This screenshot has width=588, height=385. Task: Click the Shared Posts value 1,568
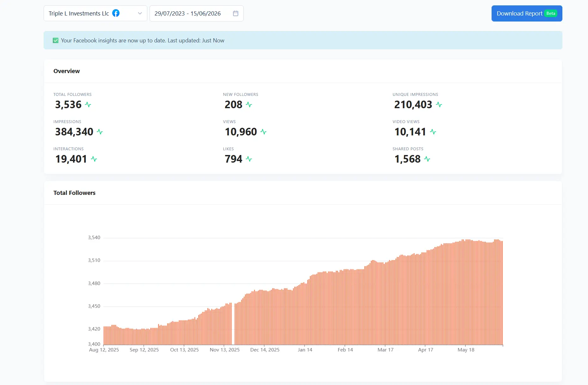[407, 159]
